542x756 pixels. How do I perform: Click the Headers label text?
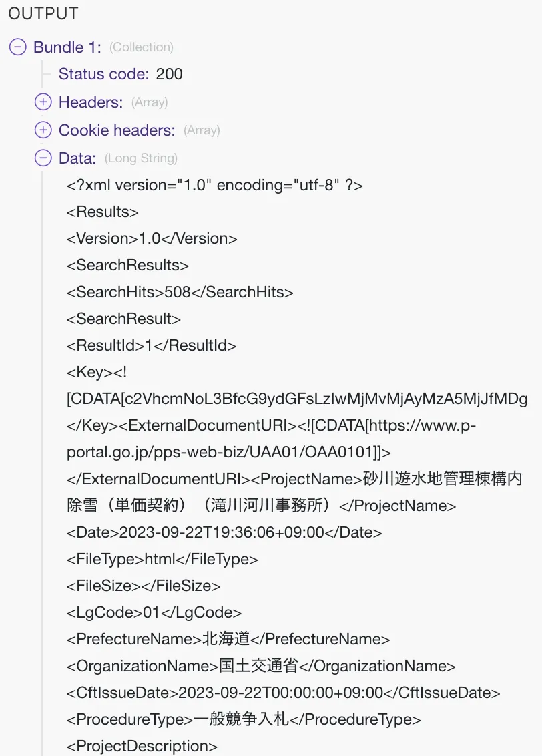click(x=91, y=102)
